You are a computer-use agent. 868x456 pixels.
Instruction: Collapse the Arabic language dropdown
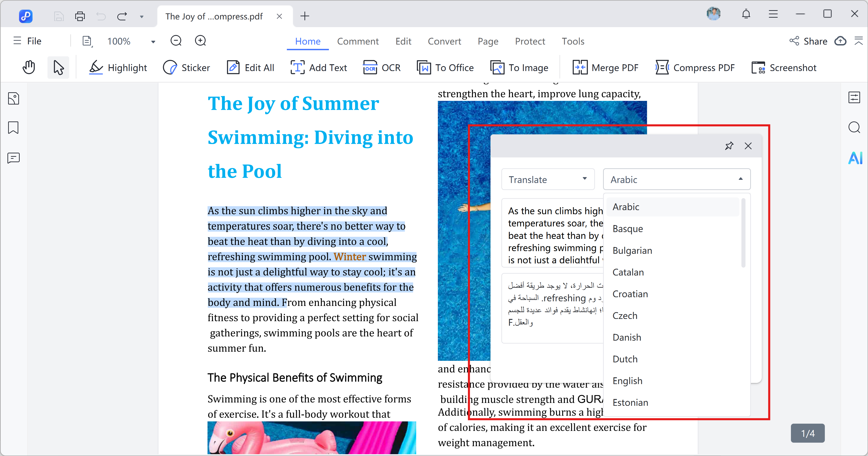click(x=740, y=179)
